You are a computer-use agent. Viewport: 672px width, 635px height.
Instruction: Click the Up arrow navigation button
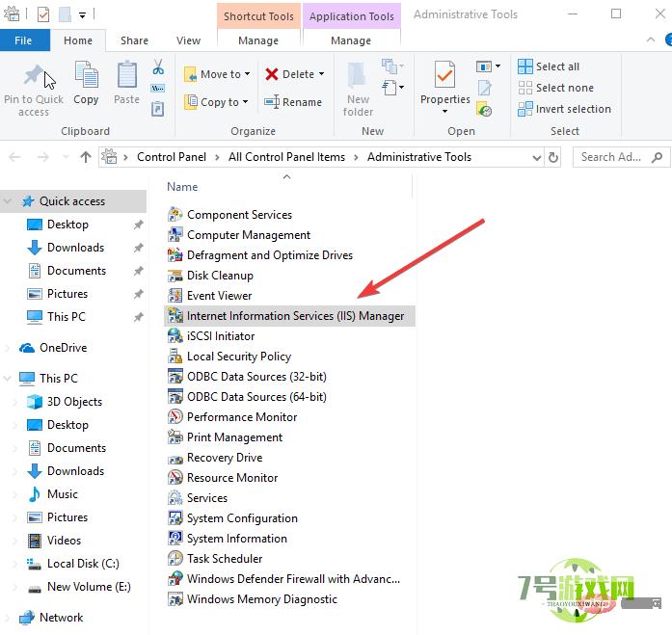[x=86, y=157]
